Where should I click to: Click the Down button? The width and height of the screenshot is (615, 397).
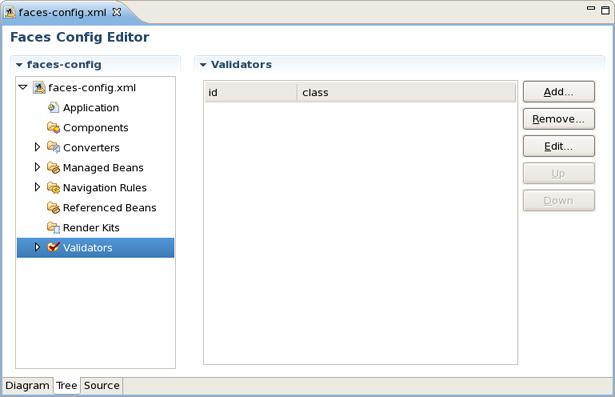559,201
